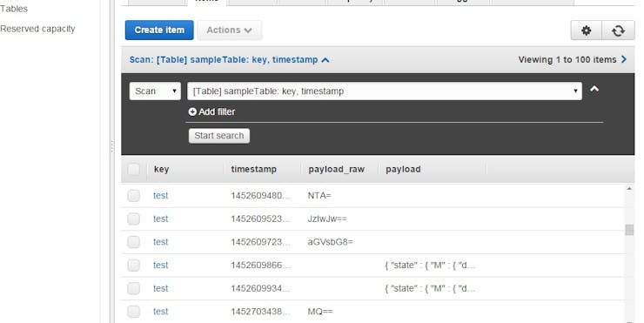This screenshot has width=644, height=323.
Task: Click the JzIwJw== payload_raw value
Action: (x=327, y=219)
